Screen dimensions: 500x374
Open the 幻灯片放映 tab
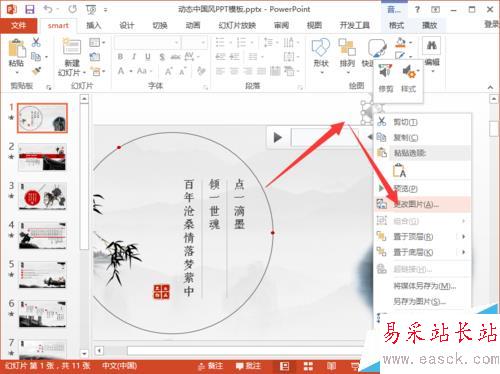click(x=237, y=25)
